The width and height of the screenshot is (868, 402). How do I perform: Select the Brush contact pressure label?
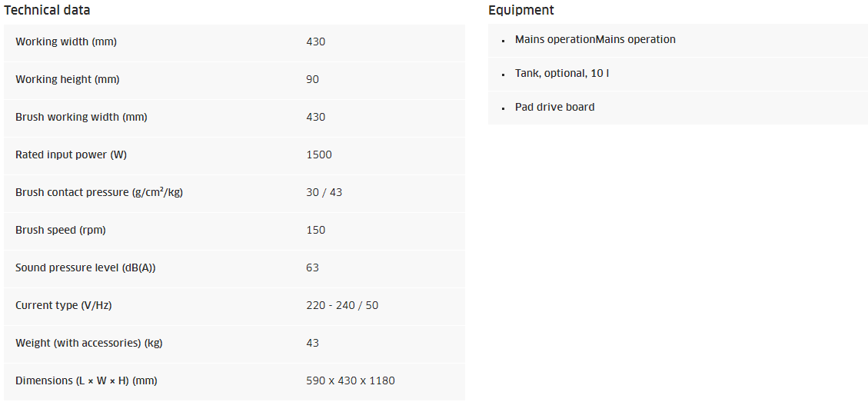coord(99,192)
